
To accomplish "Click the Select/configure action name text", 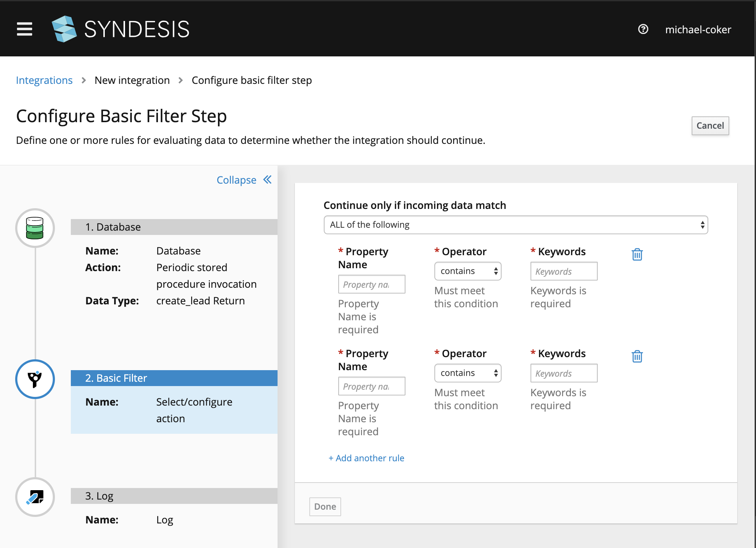I will (x=194, y=410).
